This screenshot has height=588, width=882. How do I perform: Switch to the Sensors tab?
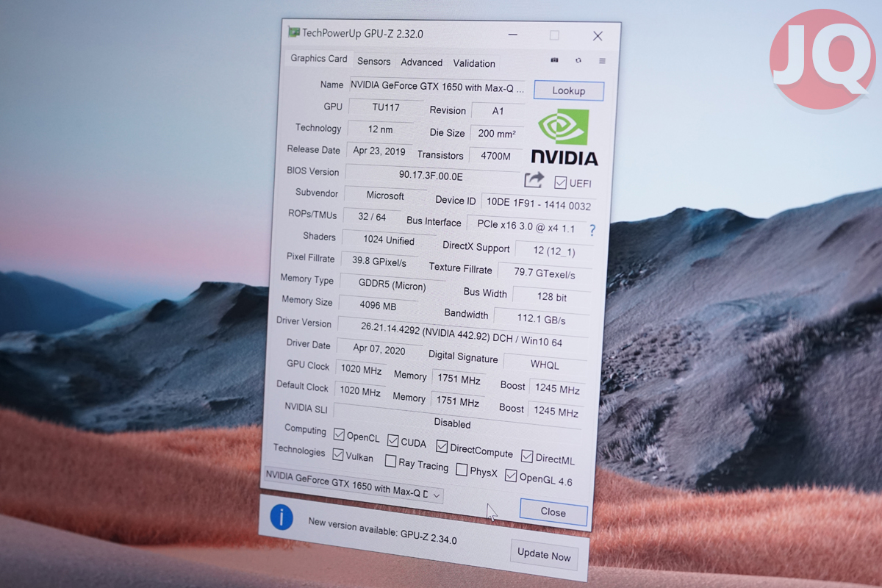point(374,62)
